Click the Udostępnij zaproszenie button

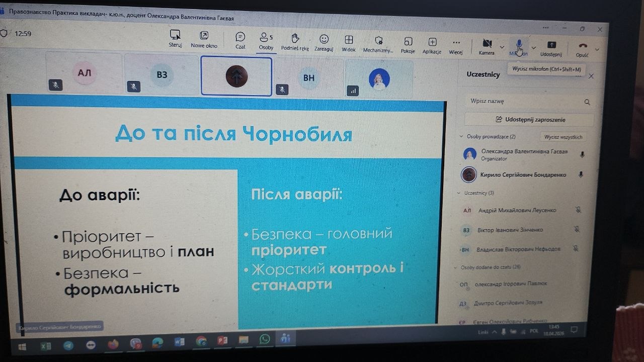click(x=528, y=120)
